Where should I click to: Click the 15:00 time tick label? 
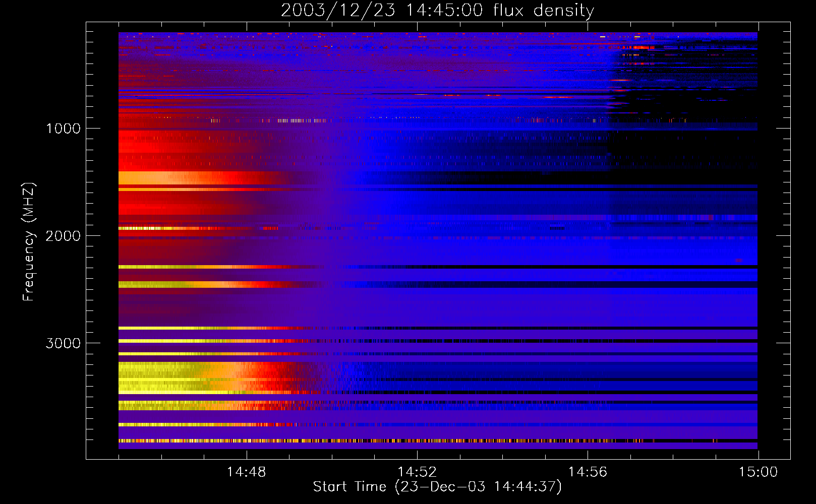click(x=758, y=472)
